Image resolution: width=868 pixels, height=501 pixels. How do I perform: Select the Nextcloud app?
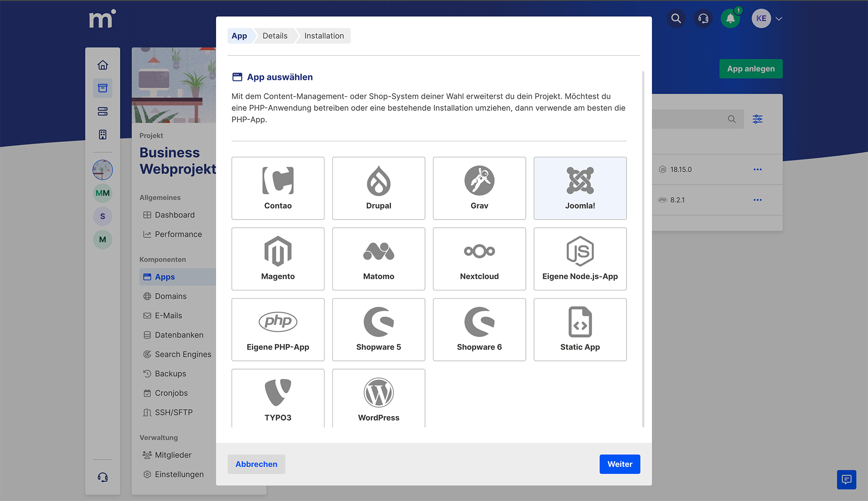click(479, 258)
